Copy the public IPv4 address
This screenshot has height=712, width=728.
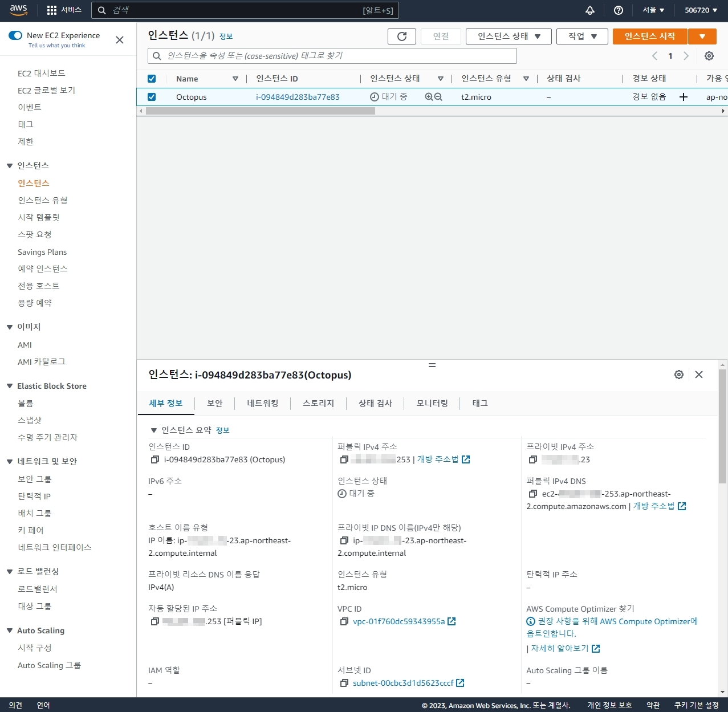344,459
